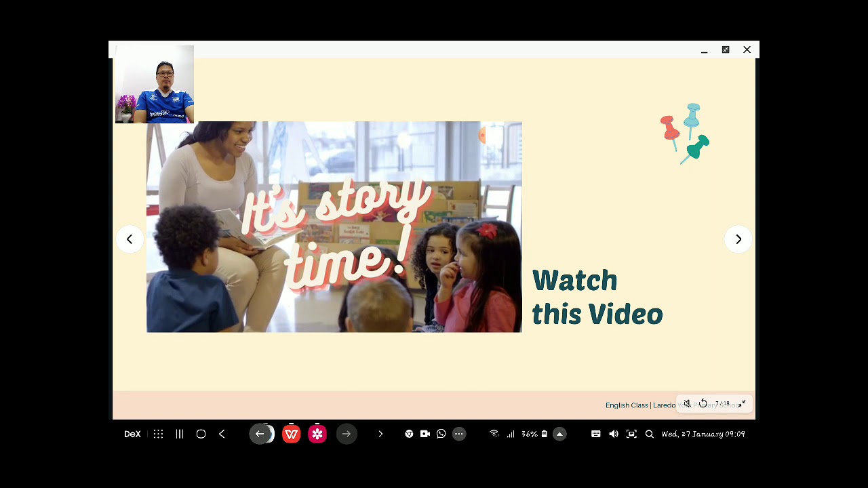The height and width of the screenshot is (488, 868).
Task: Click the "Watch this Video" heading text
Action: (597, 298)
